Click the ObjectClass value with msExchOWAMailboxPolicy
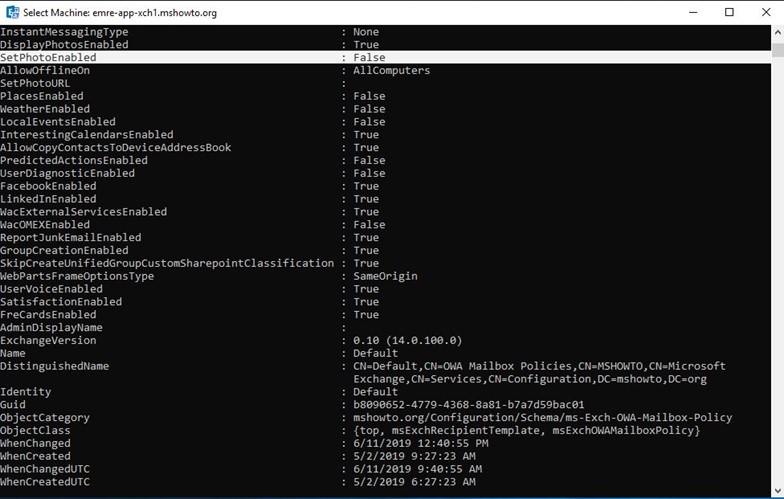This screenshot has width=784, height=499. pos(526,430)
